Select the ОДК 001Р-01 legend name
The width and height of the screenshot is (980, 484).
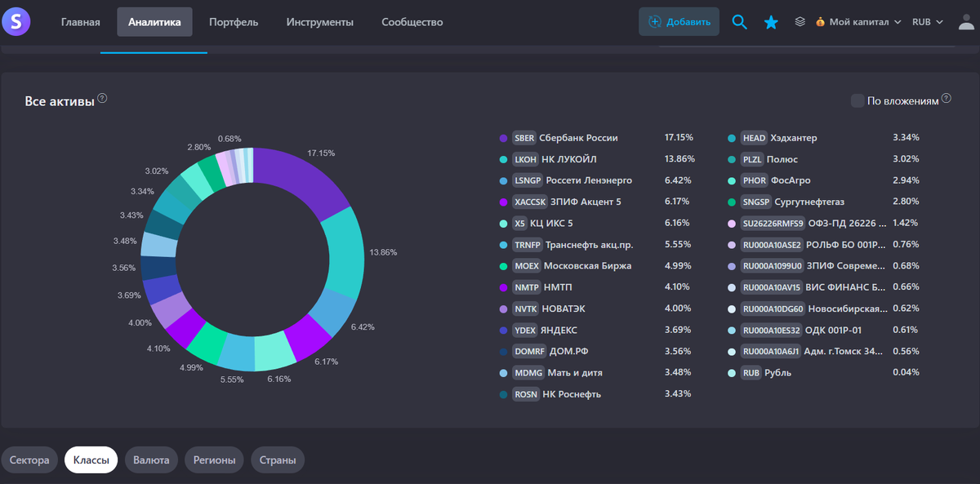(x=834, y=330)
